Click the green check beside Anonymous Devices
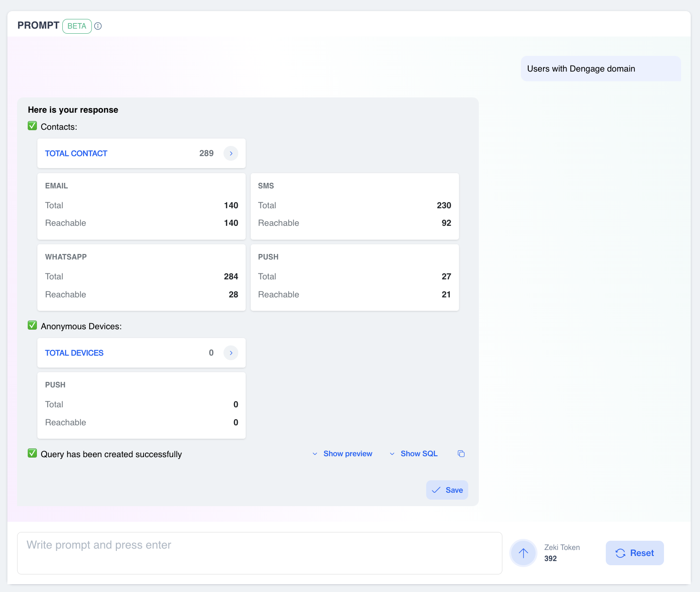The width and height of the screenshot is (700, 592). (x=32, y=326)
